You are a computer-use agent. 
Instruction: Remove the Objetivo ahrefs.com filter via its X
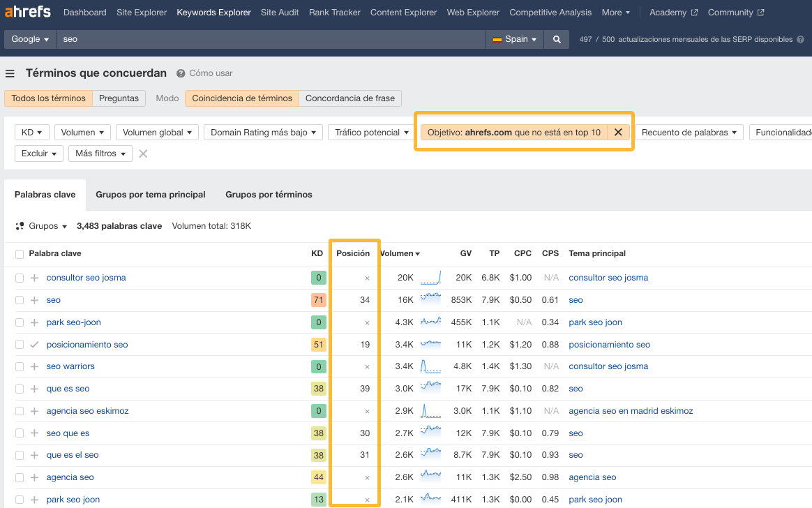tap(617, 131)
